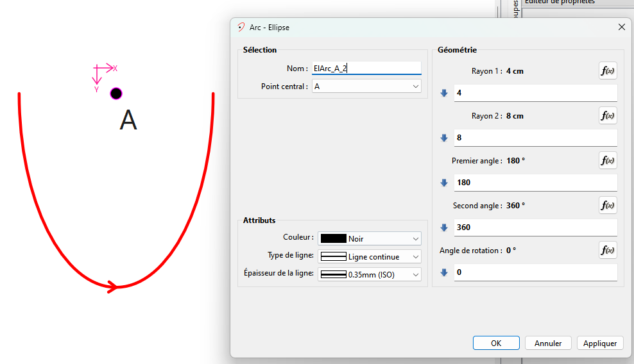Click blue arrow beside Rayon 2 field

point(443,138)
